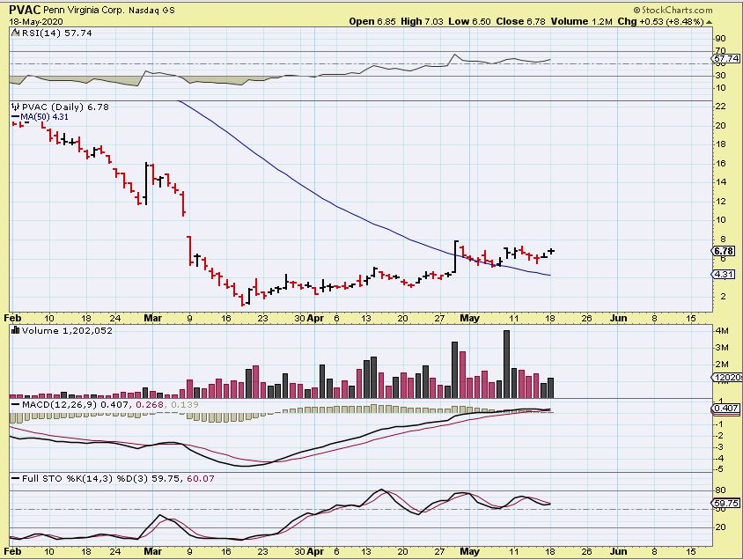This screenshot has height=560, width=743.
Task: Click the May label on the price panel date axis
Action: (469, 318)
